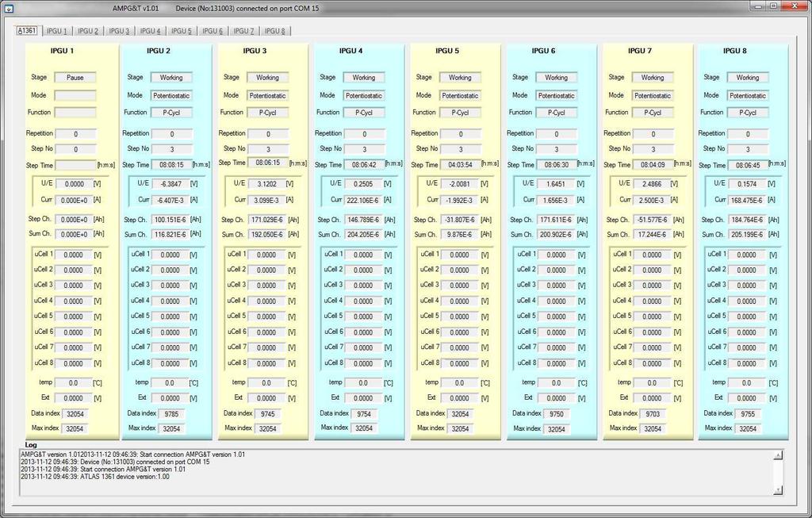Select IPGU 6 Function field P-Cycl

pyautogui.click(x=556, y=113)
